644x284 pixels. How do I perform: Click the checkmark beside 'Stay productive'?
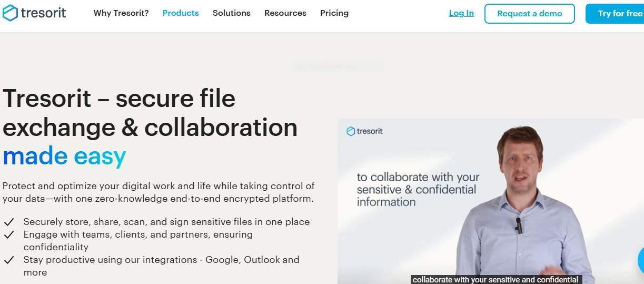8,260
